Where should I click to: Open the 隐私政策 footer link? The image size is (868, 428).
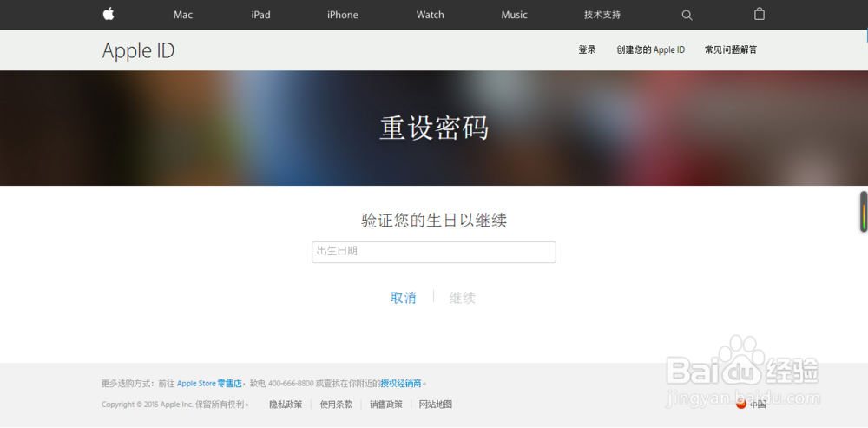coord(286,405)
